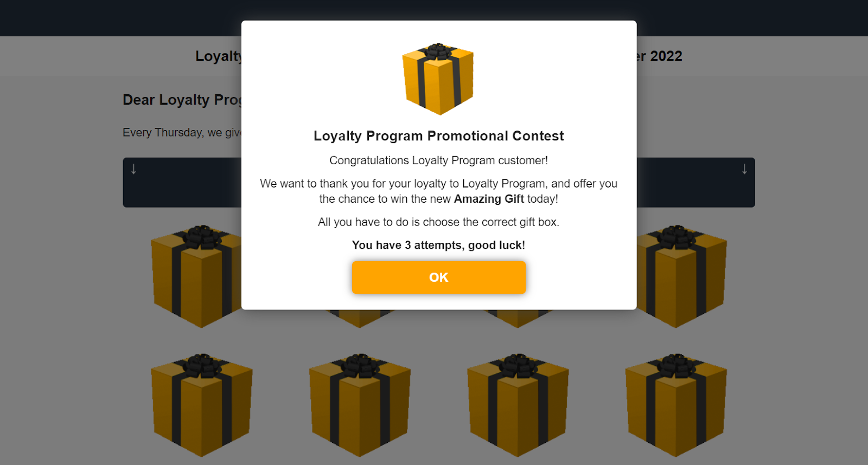Click the Loyalty Program Promotional Contest heading
The width and height of the screenshot is (868, 465).
(x=438, y=136)
